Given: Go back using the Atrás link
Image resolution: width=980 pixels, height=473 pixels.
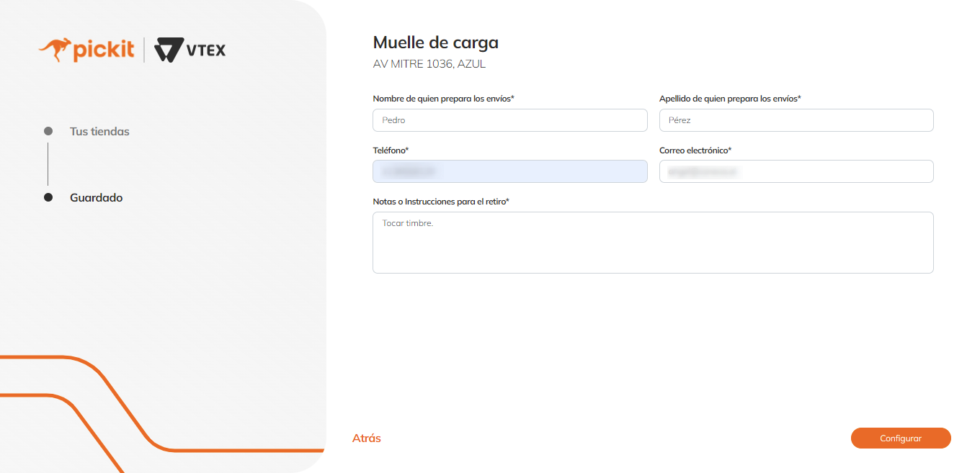Looking at the screenshot, I should (x=366, y=438).
